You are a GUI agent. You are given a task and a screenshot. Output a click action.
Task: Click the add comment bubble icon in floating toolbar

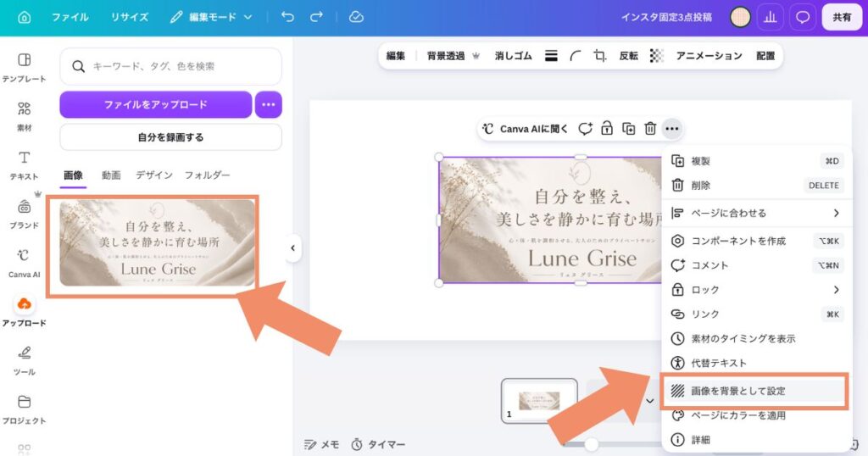(x=585, y=129)
